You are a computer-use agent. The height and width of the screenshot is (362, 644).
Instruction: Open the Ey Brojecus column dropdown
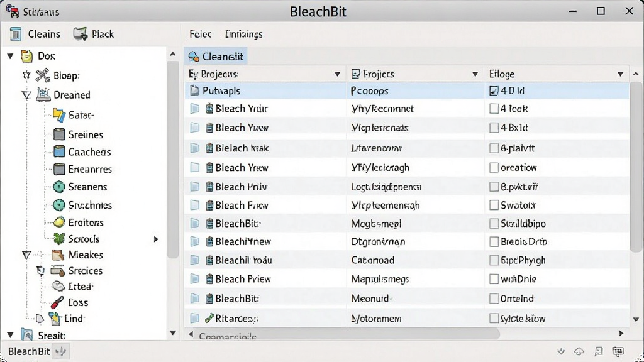point(337,74)
